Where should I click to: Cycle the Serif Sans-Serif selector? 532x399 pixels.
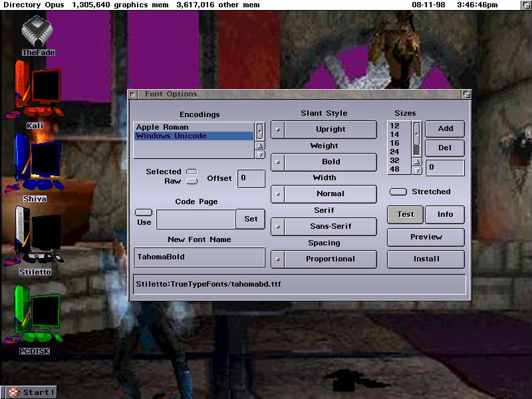pyautogui.click(x=324, y=226)
